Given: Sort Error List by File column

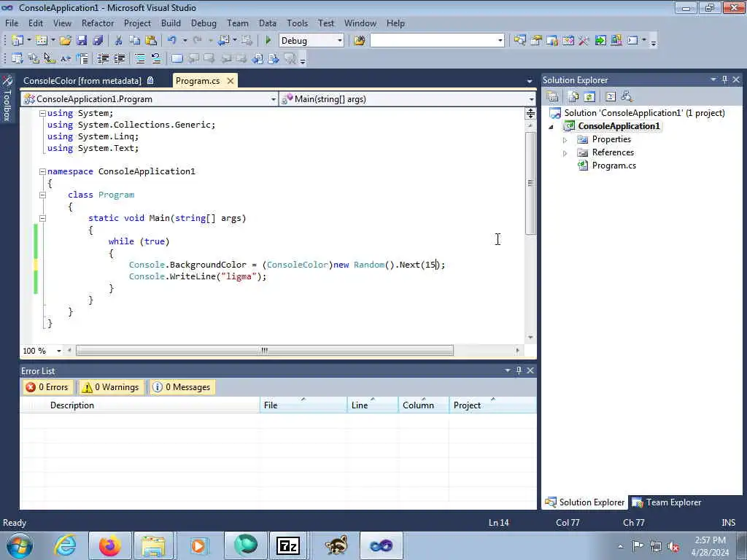Looking at the screenshot, I should (303, 405).
